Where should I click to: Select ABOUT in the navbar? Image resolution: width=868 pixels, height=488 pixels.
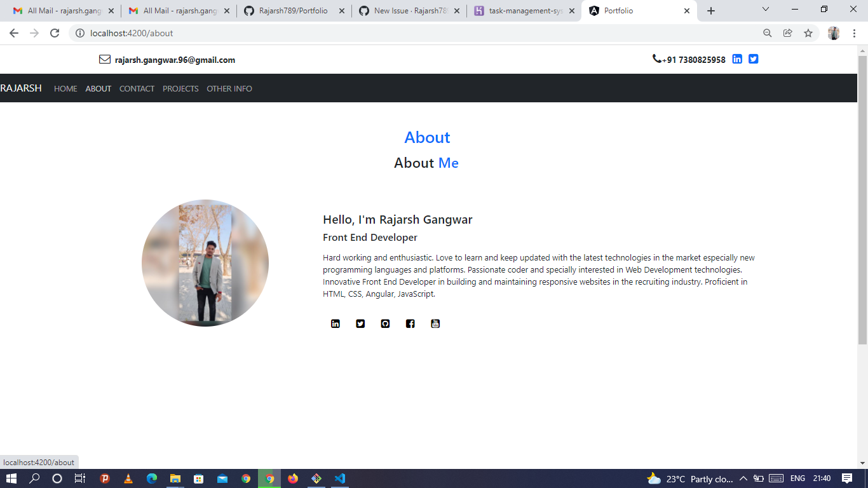coord(98,88)
